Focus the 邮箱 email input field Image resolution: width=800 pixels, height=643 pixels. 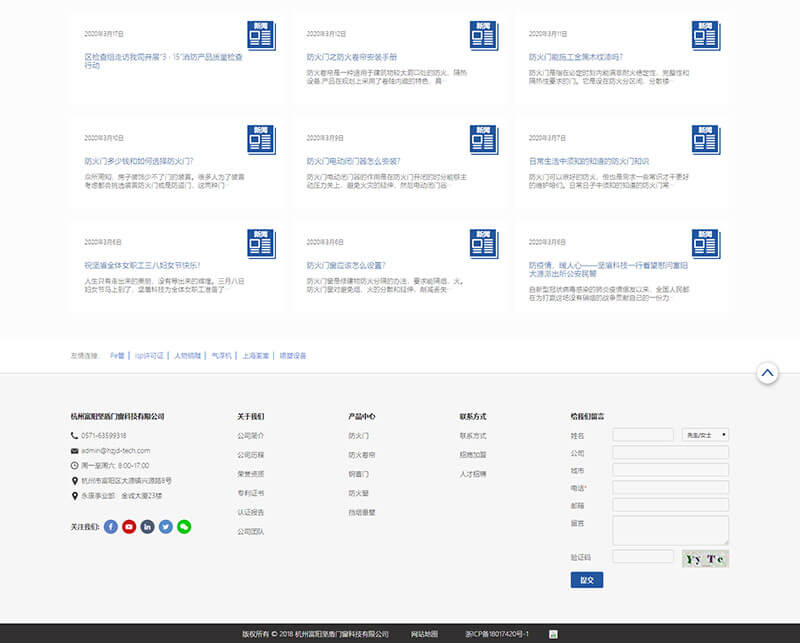click(670, 505)
